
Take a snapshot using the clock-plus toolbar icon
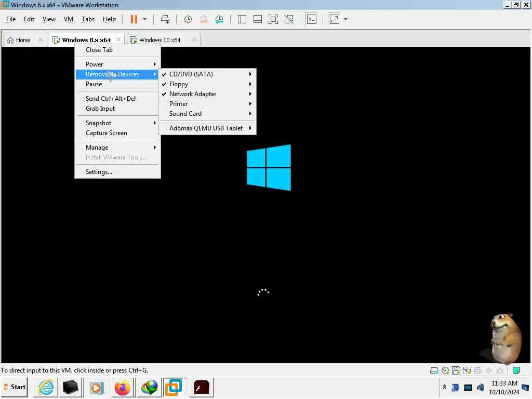click(x=188, y=19)
